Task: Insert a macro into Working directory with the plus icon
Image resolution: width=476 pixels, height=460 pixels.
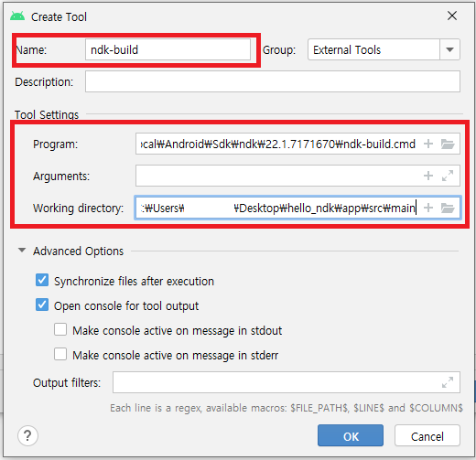Action: [428, 208]
